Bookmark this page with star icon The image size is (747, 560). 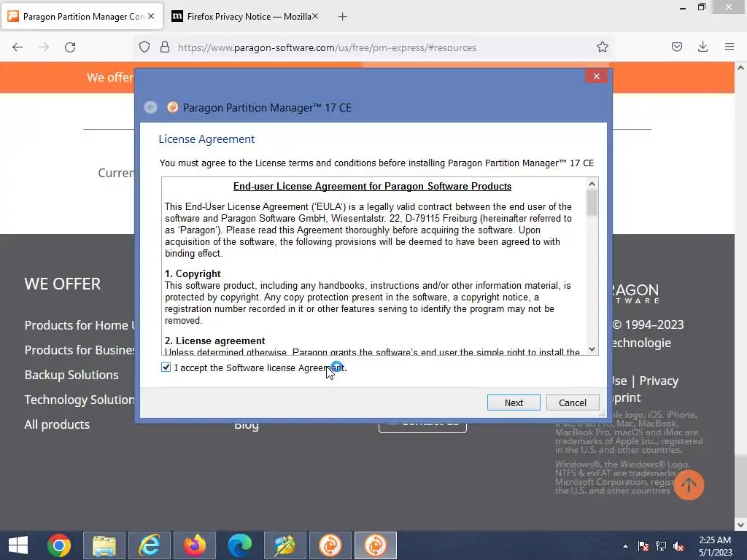[602, 47]
